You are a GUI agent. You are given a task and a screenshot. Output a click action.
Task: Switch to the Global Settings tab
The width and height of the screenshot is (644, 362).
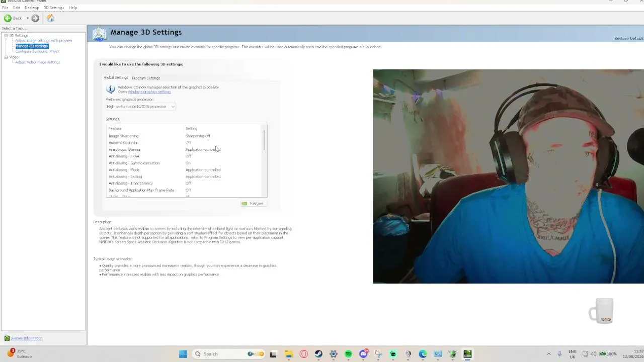tap(116, 77)
